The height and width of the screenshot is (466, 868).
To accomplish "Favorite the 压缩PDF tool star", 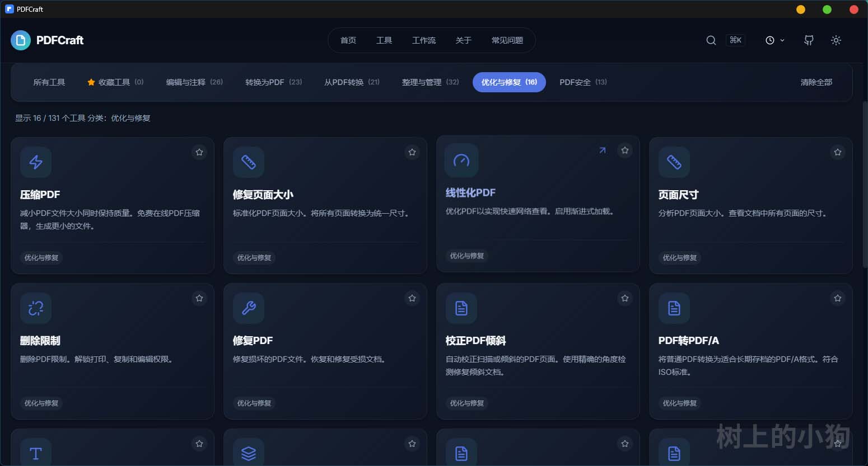I will 199,152.
